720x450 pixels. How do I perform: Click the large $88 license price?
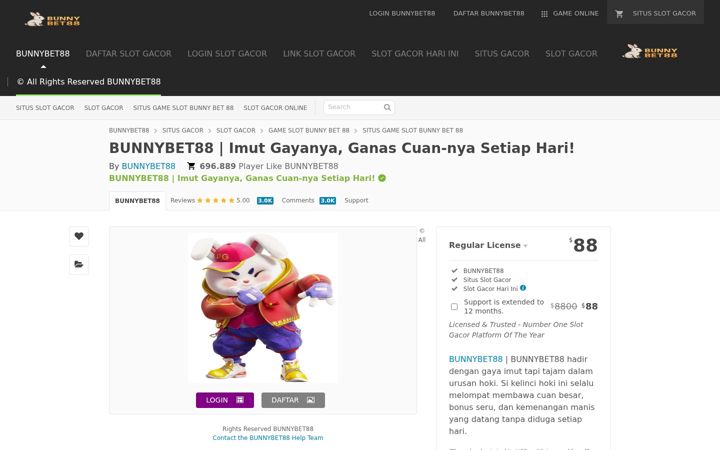(583, 245)
